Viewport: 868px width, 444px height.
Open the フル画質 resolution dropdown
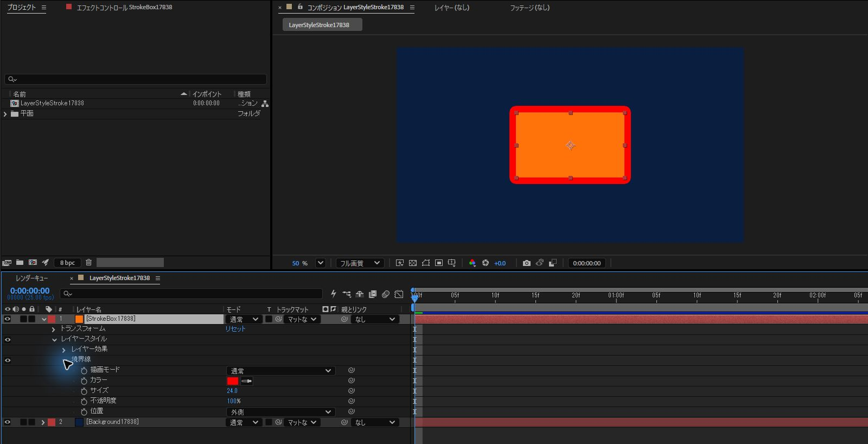[x=360, y=263]
